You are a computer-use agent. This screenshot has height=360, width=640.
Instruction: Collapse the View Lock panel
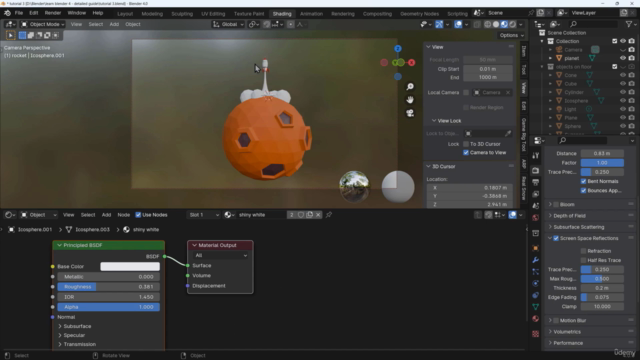tap(434, 121)
